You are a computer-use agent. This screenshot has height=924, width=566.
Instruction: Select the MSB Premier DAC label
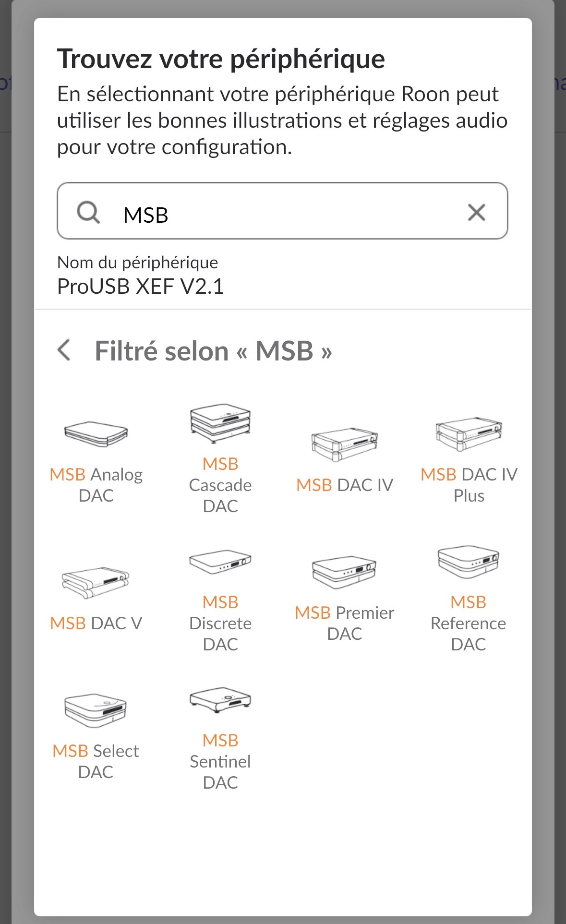click(345, 623)
